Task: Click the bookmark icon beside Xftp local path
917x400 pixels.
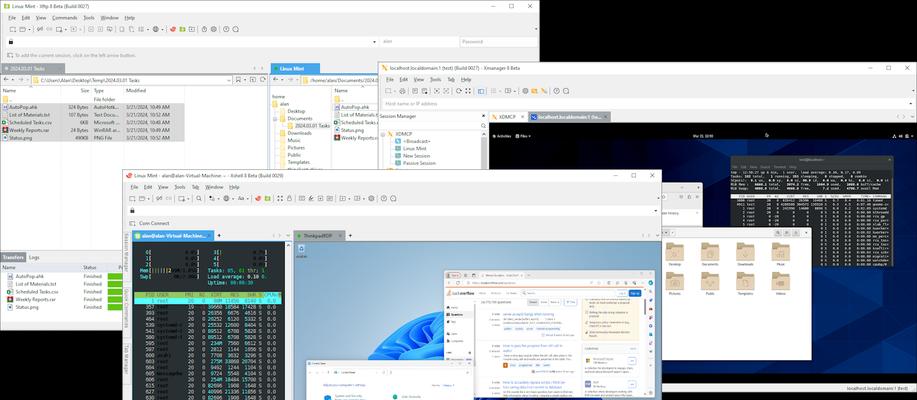Action: pos(238,80)
